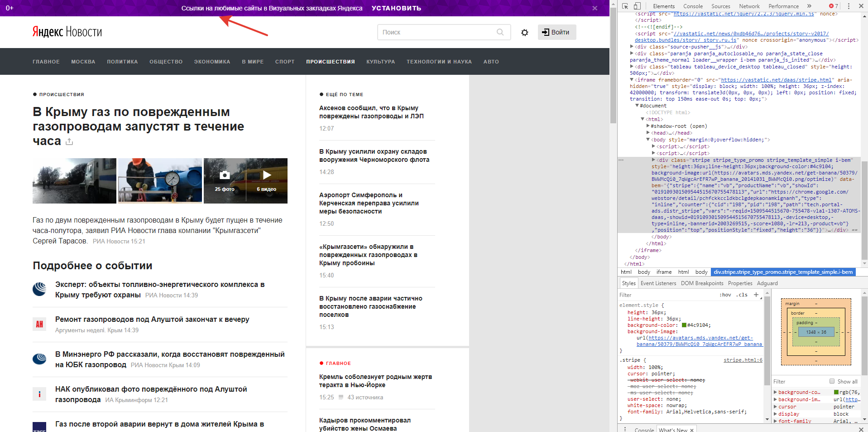Click the rgb(76 computed color swatch
Viewport: 868px width, 432px height.
pos(836,392)
